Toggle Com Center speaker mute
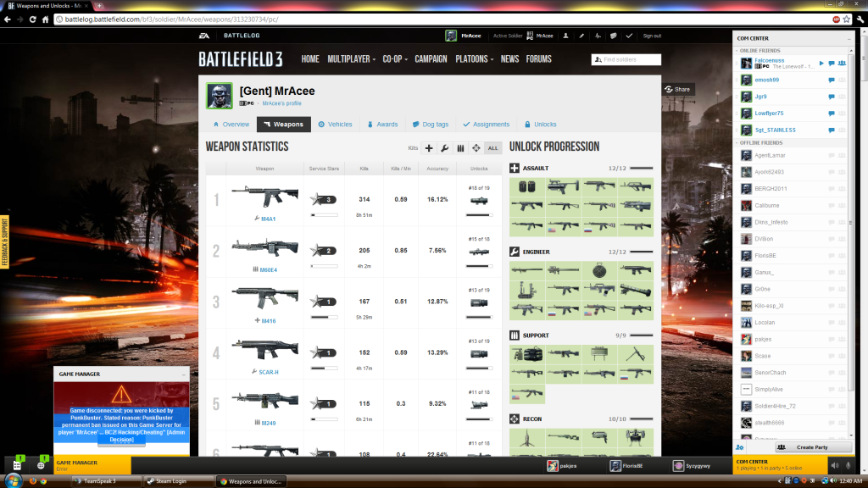The height and width of the screenshot is (488, 868). [x=835, y=466]
